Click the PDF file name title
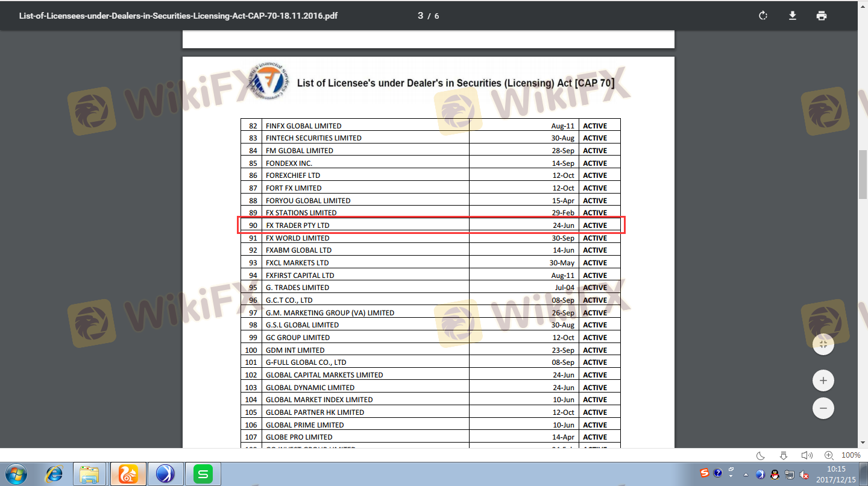Viewport: 868px width, 486px height. click(178, 16)
